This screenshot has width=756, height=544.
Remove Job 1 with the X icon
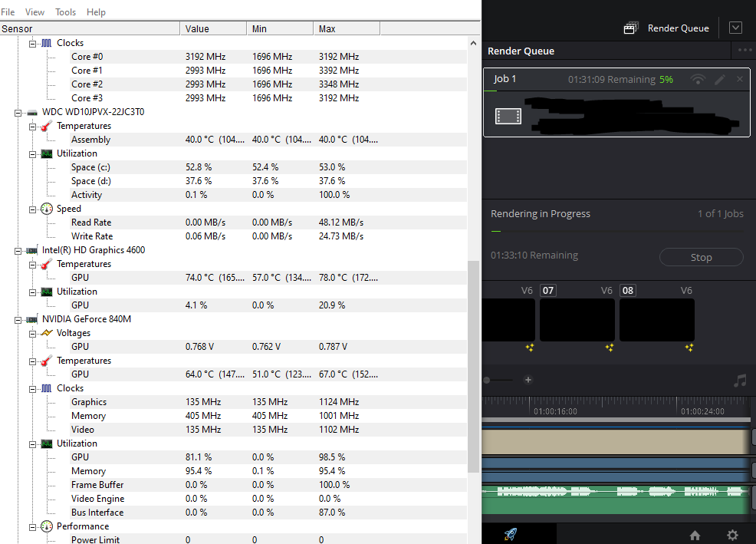740,79
